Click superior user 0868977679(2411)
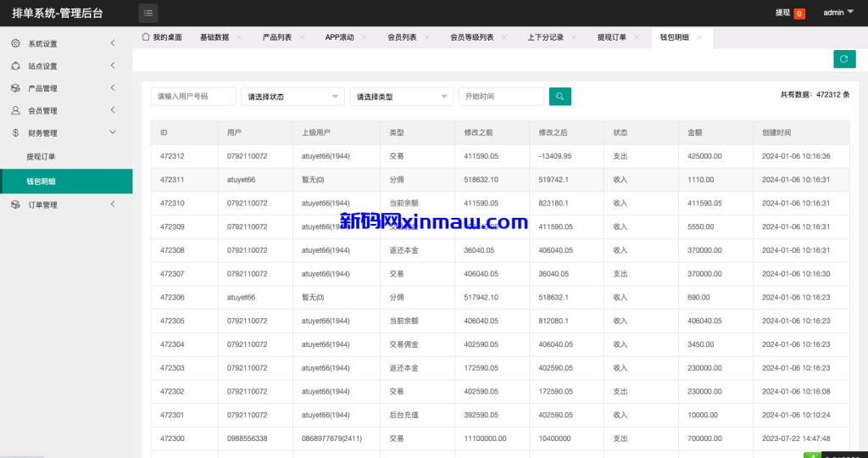The image size is (868, 458). click(x=331, y=438)
